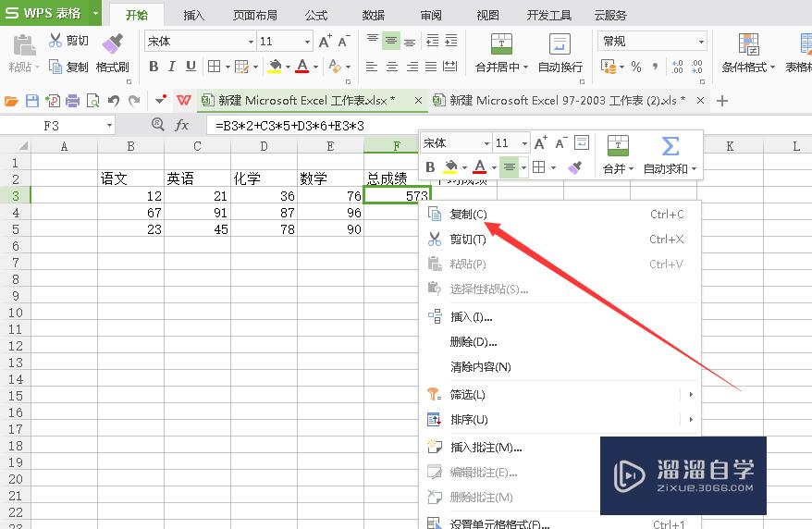The image size is (812, 529).
Task: Add new document tab with plus icon
Action: pos(722,101)
